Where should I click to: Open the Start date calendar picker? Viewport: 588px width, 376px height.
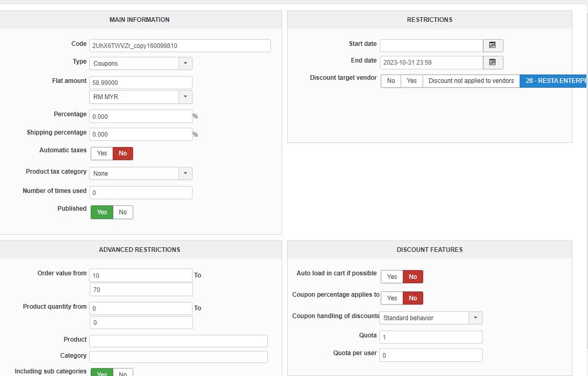(x=493, y=45)
